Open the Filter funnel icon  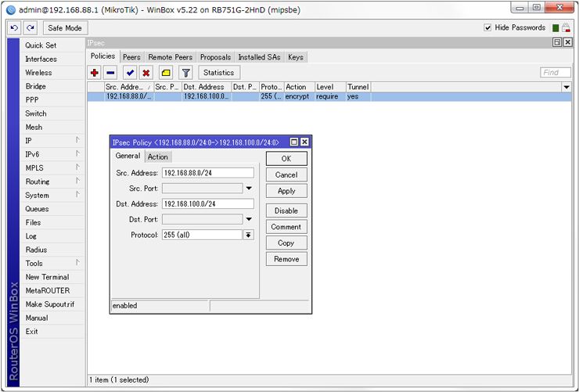coord(186,73)
